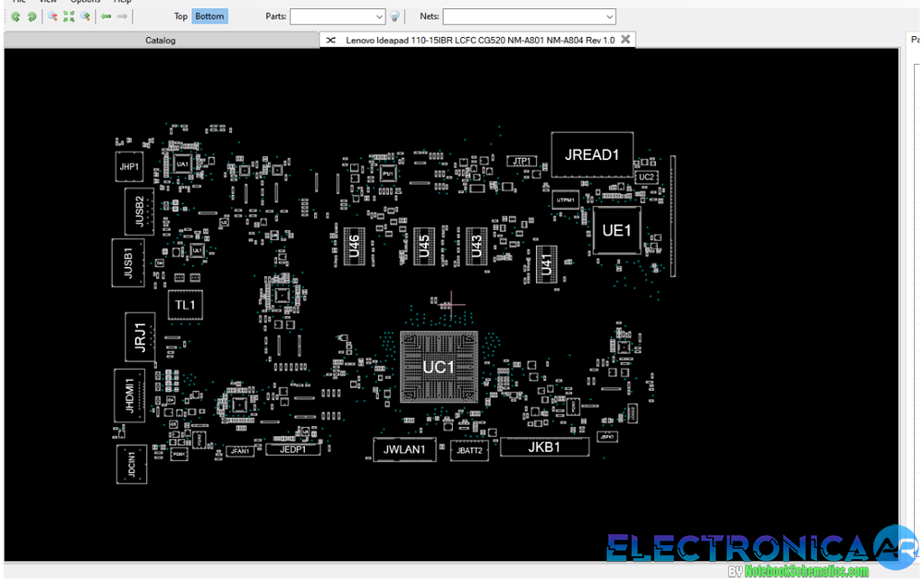Open the Parts dropdown list

(x=337, y=16)
